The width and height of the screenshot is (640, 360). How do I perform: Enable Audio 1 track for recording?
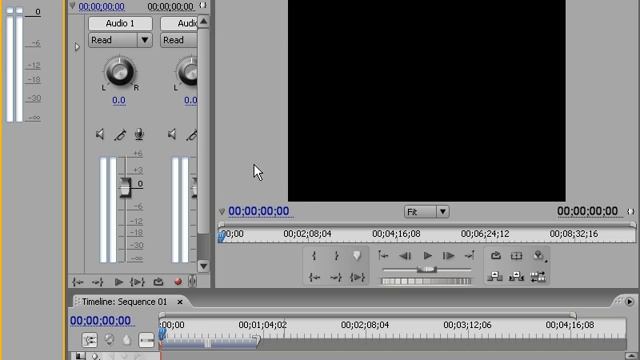point(139,134)
